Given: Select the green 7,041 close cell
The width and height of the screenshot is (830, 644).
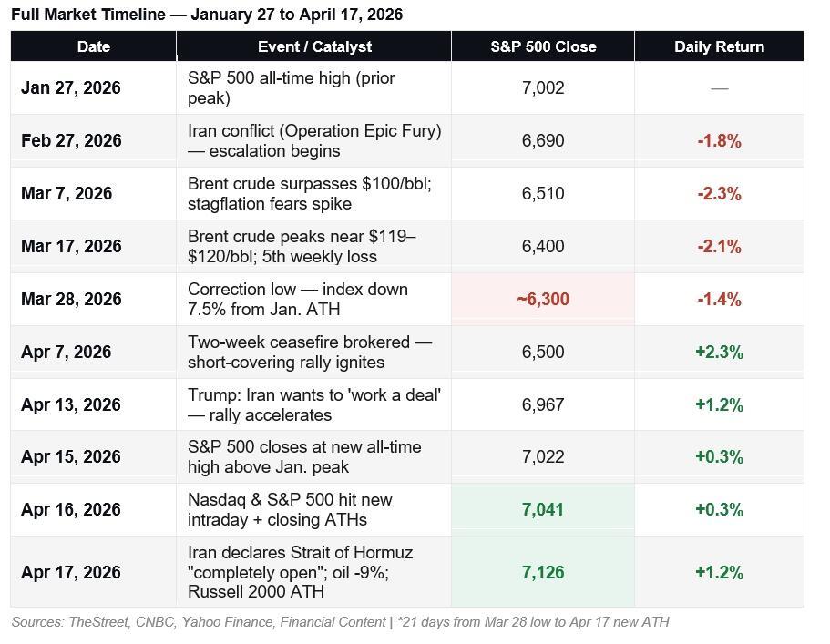Looking at the screenshot, I should 543,510.
